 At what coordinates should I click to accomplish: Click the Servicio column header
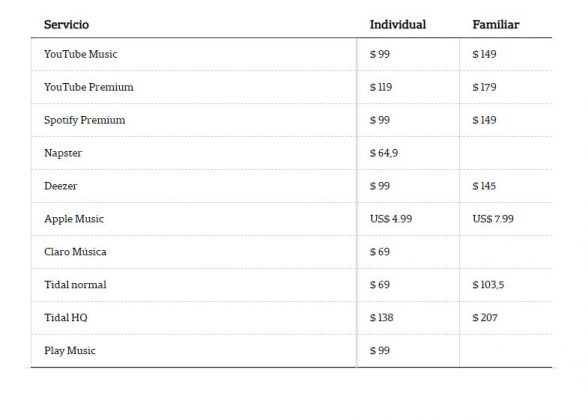[66, 25]
